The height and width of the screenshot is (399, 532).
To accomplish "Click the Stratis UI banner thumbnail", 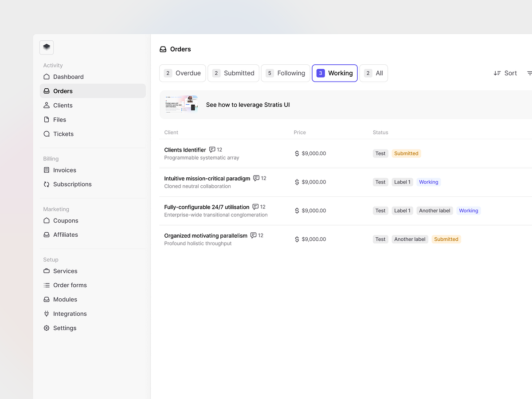I will coord(181,104).
